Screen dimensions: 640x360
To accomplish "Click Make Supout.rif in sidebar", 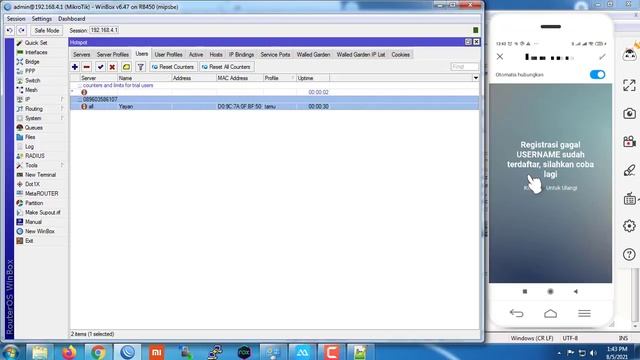I will pyautogui.click(x=42, y=212).
